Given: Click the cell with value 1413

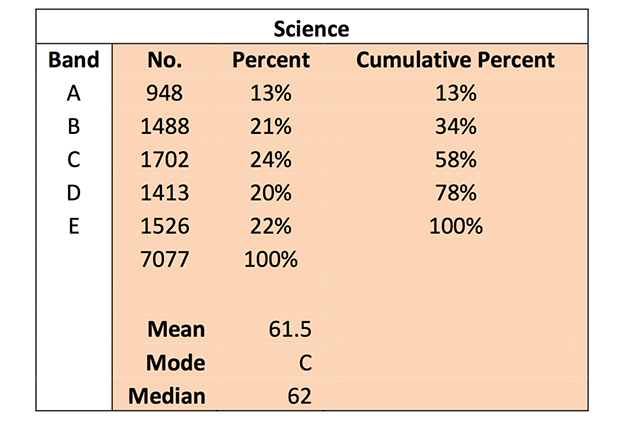Looking at the screenshot, I should (163, 193).
